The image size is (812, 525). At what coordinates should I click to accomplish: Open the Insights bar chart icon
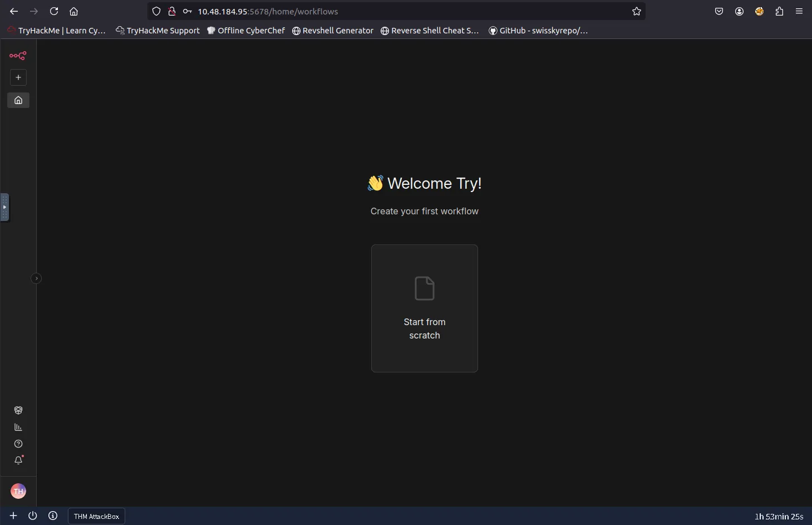[x=18, y=427]
